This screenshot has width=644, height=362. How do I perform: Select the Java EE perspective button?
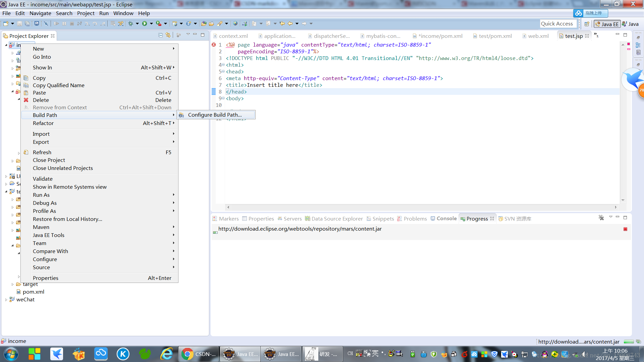point(607,24)
